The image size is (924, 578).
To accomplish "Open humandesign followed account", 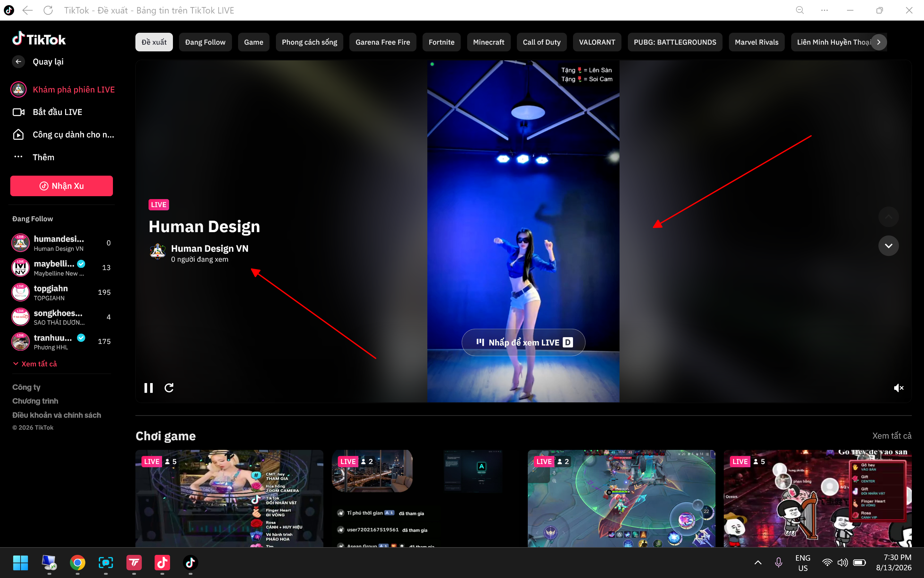I will coord(62,243).
